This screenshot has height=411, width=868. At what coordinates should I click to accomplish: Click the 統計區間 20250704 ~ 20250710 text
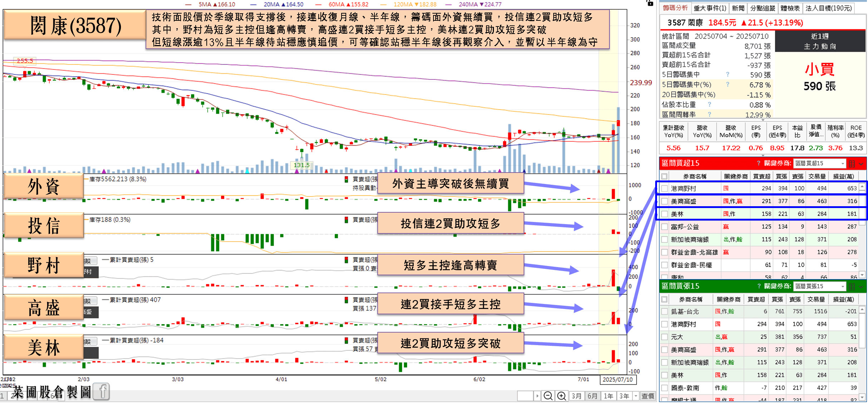tap(714, 36)
